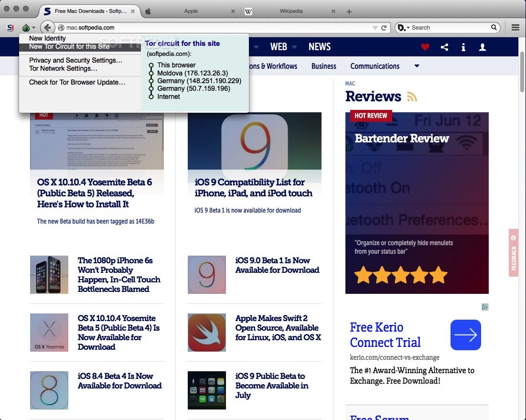Open the WEB section in the header

coord(279,47)
